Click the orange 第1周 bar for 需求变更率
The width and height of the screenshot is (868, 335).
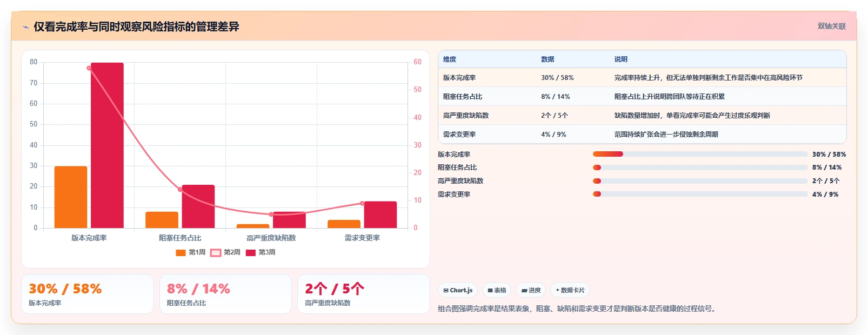[344, 224]
